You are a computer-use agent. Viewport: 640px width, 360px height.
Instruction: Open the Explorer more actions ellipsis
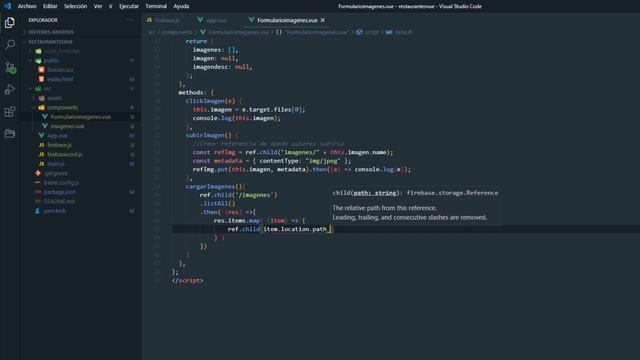pyautogui.click(x=129, y=20)
